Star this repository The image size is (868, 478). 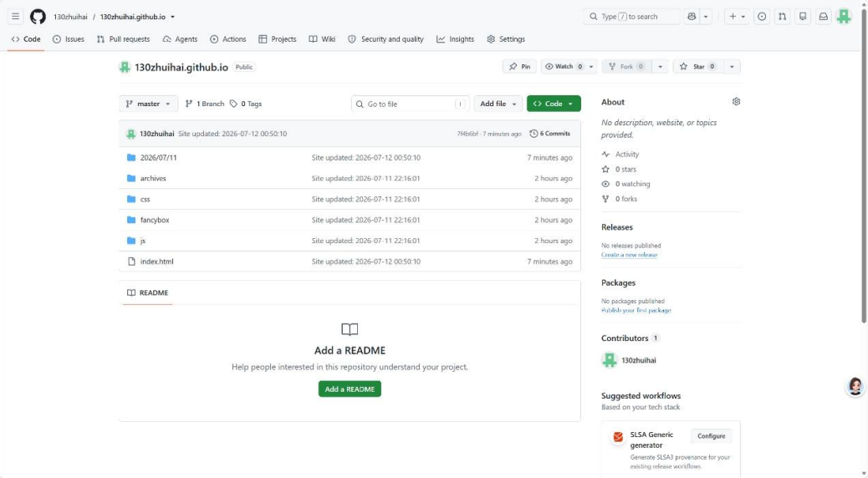698,66
